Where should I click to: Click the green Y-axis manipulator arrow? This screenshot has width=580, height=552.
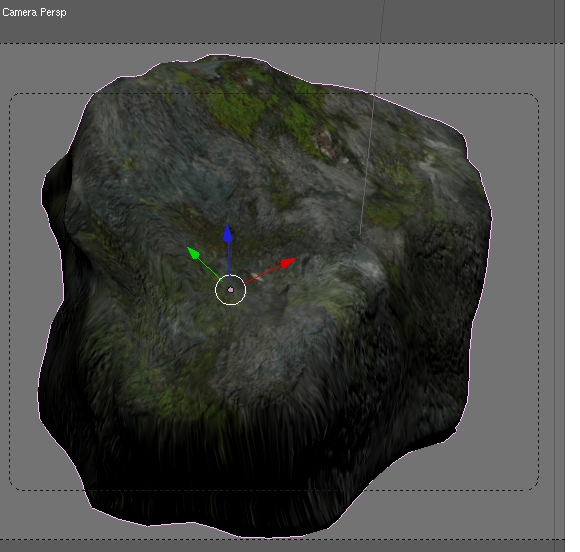pos(194,253)
